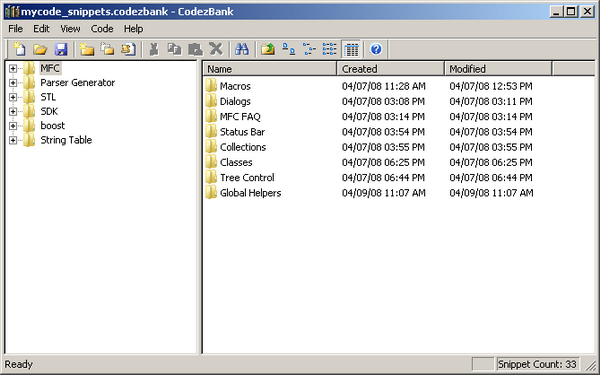Click the Delete X icon
The width and height of the screenshot is (600, 375).
[216, 49]
